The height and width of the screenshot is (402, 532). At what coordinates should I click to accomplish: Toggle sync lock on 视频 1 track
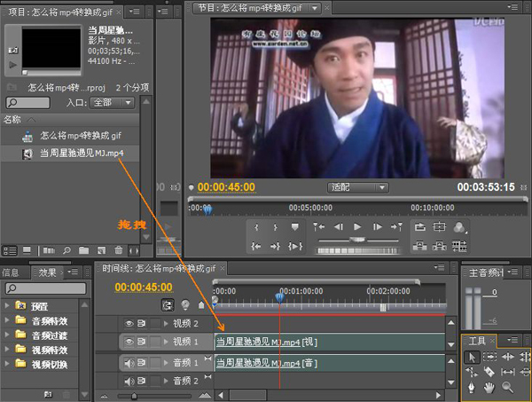142,342
